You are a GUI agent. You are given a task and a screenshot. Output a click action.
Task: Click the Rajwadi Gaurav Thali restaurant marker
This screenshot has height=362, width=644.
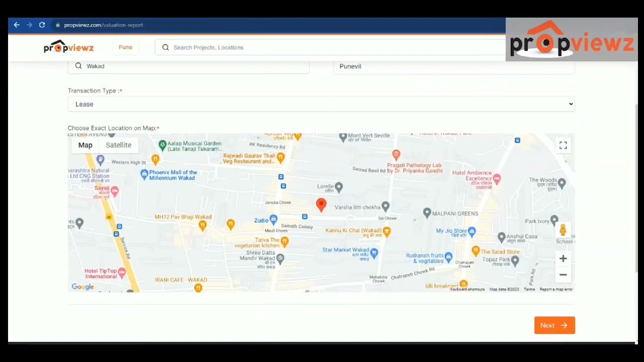point(281,158)
